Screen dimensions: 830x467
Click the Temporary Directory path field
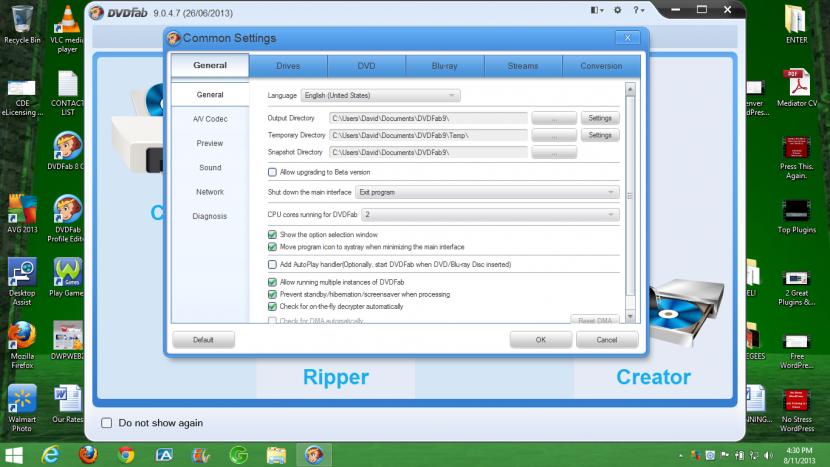pos(428,136)
